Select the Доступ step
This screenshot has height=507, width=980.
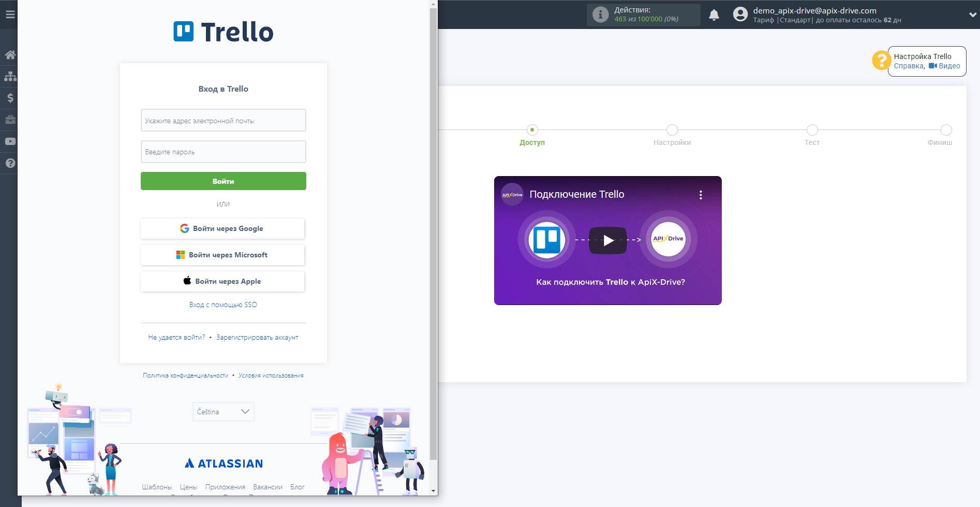coord(532,135)
